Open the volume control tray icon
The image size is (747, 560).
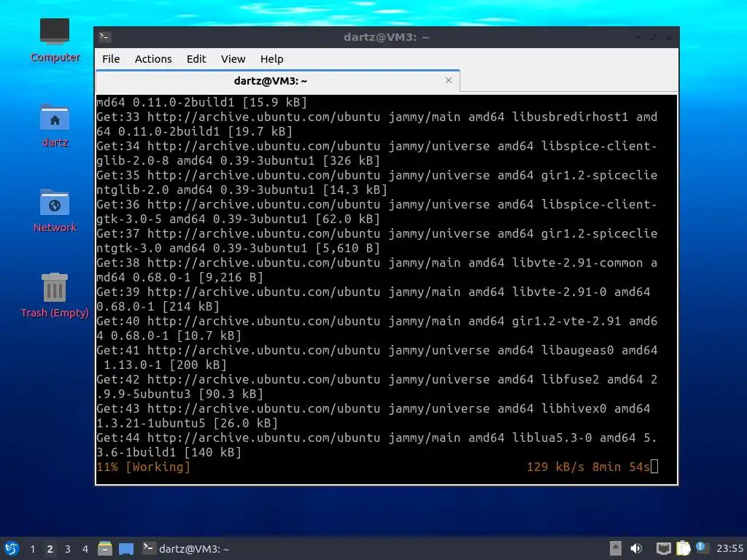click(x=636, y=548)
